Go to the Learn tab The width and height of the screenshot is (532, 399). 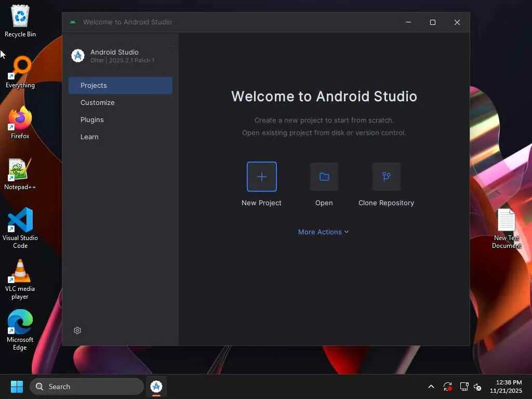(121, 137)
